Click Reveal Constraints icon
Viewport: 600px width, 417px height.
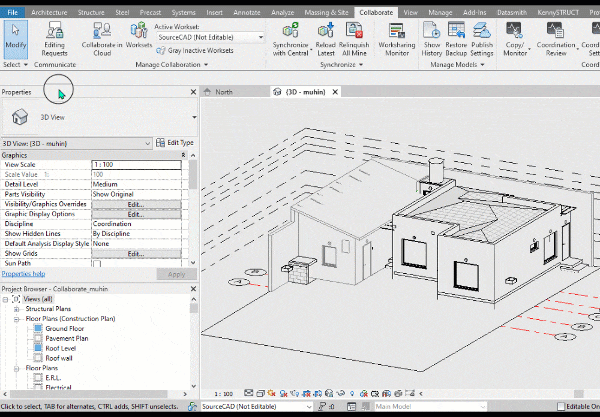[x=410, y=393]
